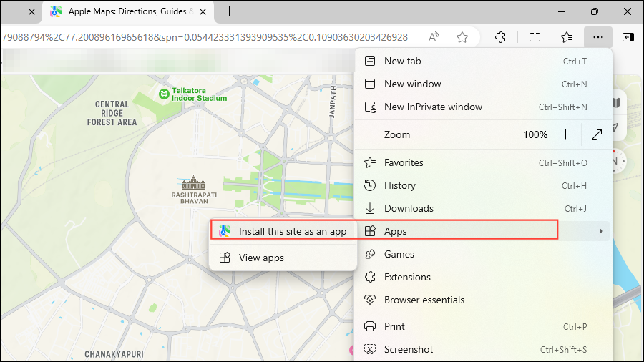Open Extensions from the menu
This screenshot has width=644, height=362.
tap(483, 278)
